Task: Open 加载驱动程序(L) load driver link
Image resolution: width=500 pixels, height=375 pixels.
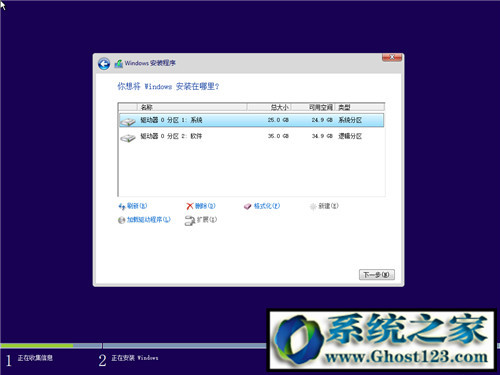Action: [x=149, y=220]
